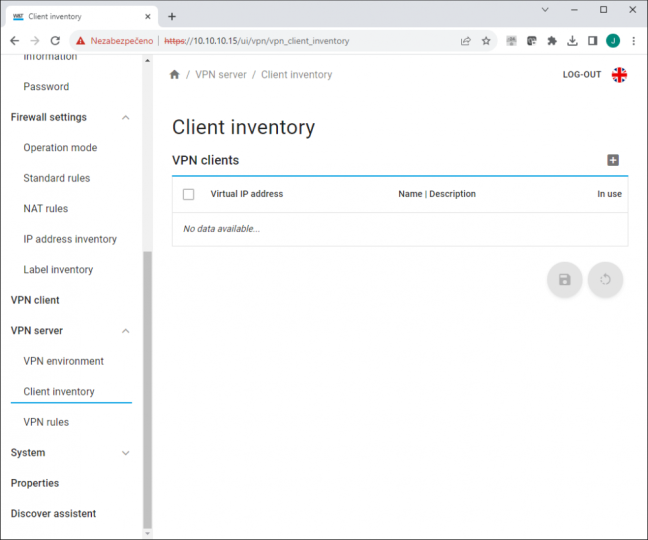Select all VPN clients checkbox
Screen dimensions: 648x540
point(188,194)
